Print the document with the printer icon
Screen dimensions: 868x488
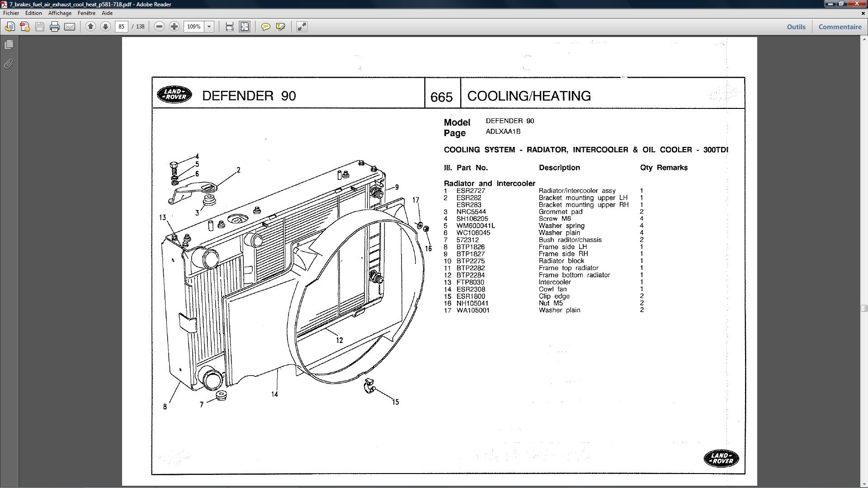(55, 27)
